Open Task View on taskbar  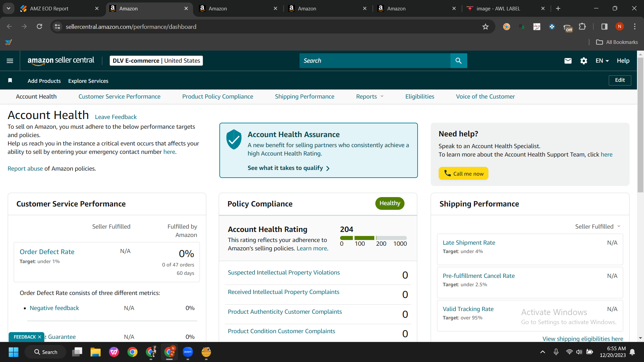click(x=77, y=352)
